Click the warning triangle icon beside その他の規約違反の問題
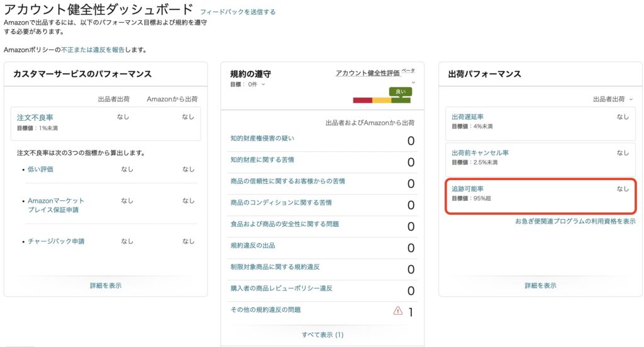The height and width of the screenshot is (347, 644). pyautogui.click(x=397, y=311)
